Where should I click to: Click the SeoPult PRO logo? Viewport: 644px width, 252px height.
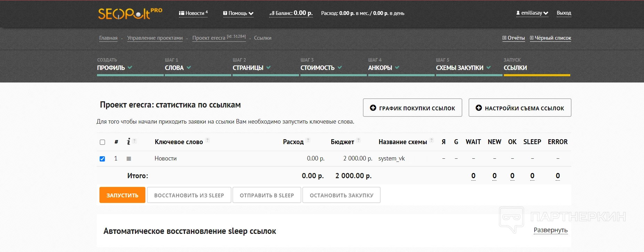(x=130, y=14)
